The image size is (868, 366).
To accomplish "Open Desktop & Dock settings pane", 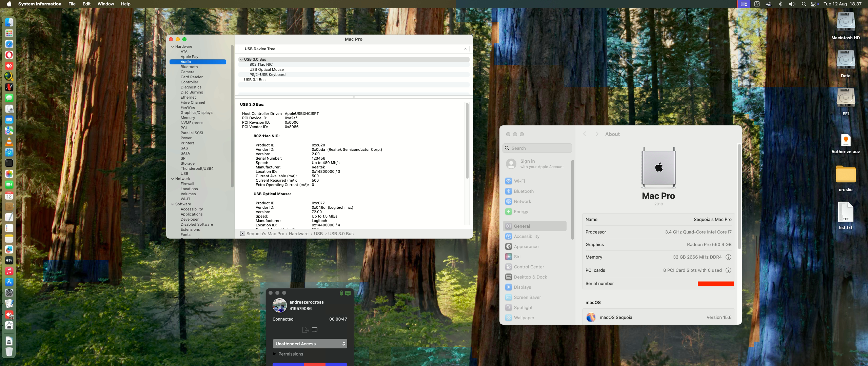I will [x=535, y=277].
